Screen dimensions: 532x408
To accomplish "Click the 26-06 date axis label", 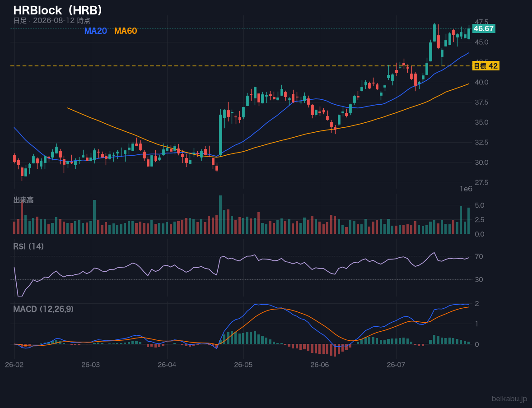I will point(320,365).
